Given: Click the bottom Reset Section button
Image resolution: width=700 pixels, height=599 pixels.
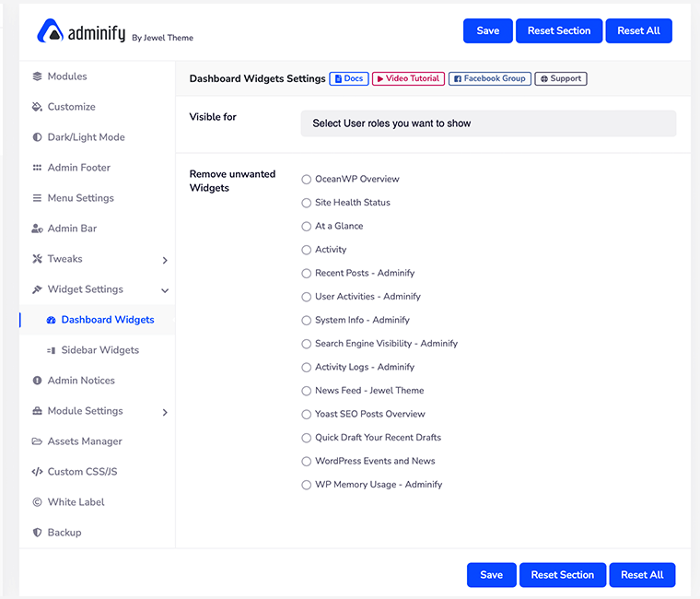Looking at the screenshot, I should click(563, 575).
